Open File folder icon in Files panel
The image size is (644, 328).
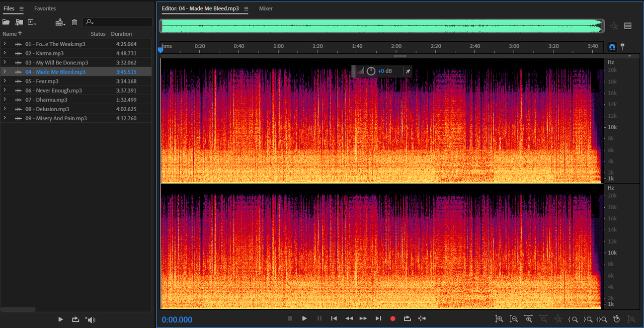tap(6, 22)
